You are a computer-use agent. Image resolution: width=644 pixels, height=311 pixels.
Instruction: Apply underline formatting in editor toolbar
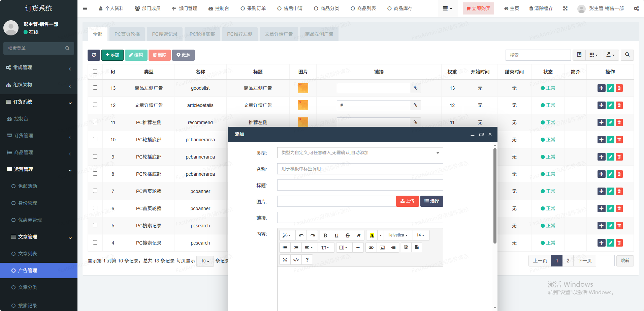pyautogui.click(x=336, y=235)
